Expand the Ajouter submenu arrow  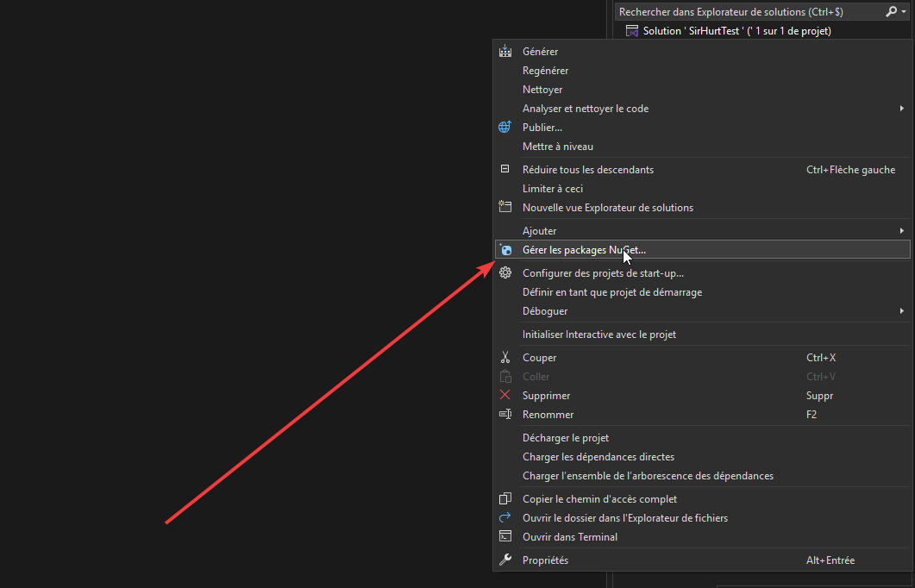point(901,231)
